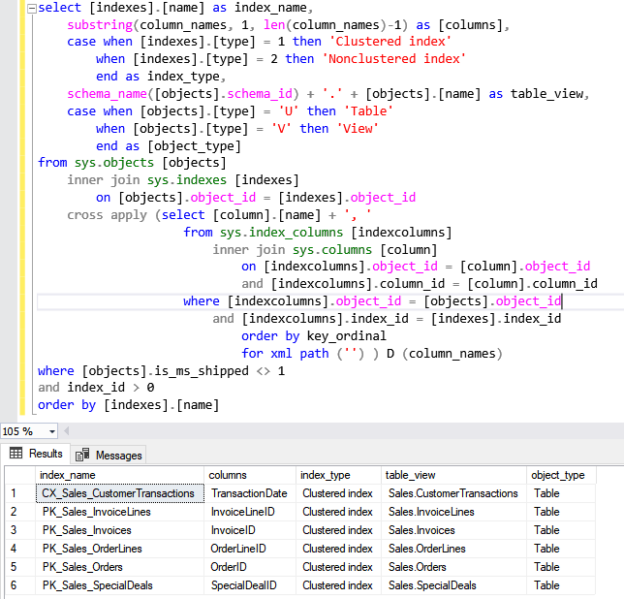The image size is (624, 599).
Task: Select results row header 4
Action: (20, 548)
